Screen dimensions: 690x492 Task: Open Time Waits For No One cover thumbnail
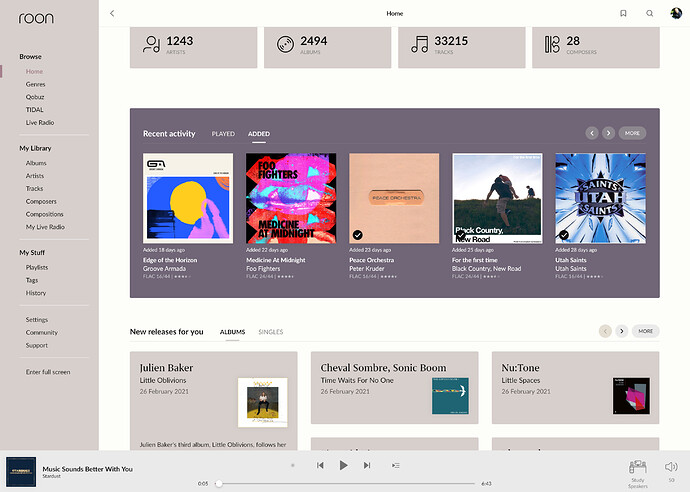point(450,396)
